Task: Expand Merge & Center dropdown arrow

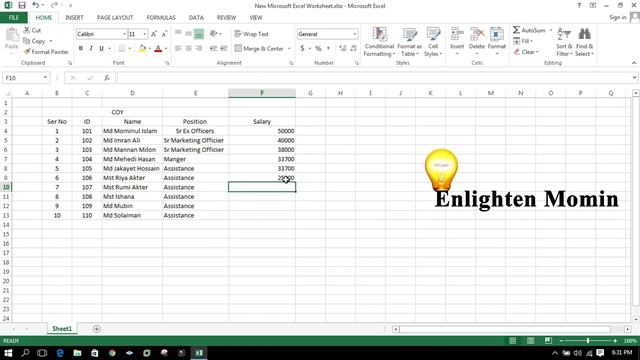Action: pyautogui.click(x=289, y=49)
